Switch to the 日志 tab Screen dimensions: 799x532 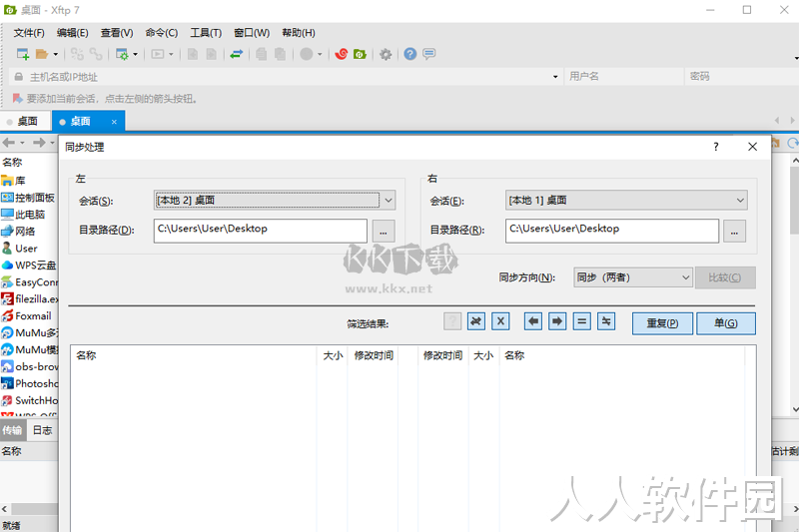tap(42, 430)
